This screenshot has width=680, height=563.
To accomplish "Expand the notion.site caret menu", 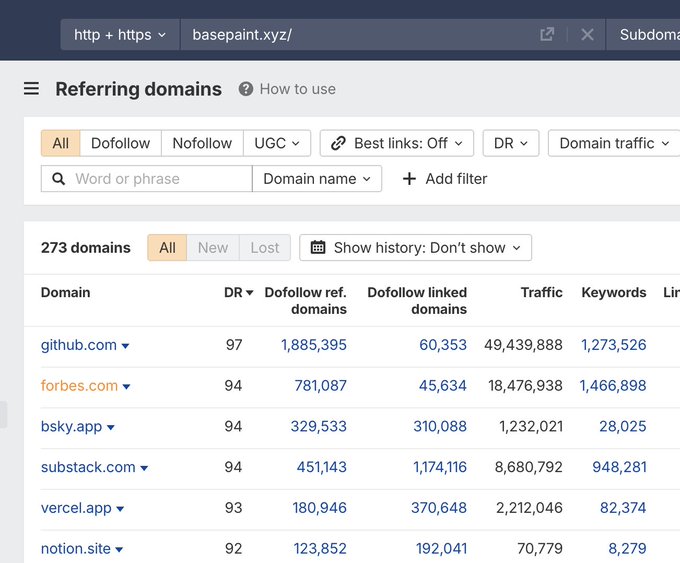I will [119, 550].
